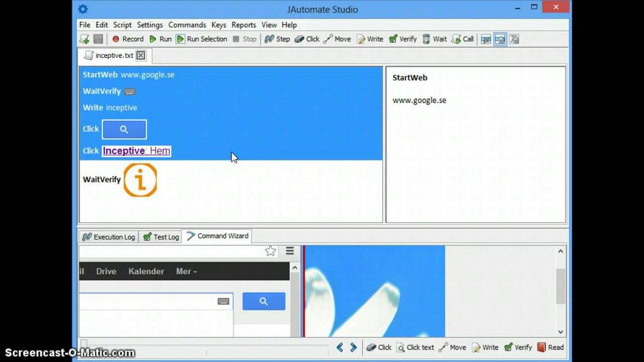Click the Stop button in the toolbar
This screenshot has width=644, height=362.
pos(245,39)
